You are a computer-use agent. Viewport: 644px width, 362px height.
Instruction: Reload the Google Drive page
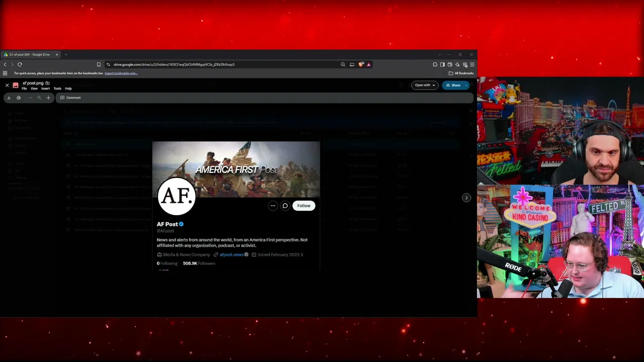click(20, 64)
